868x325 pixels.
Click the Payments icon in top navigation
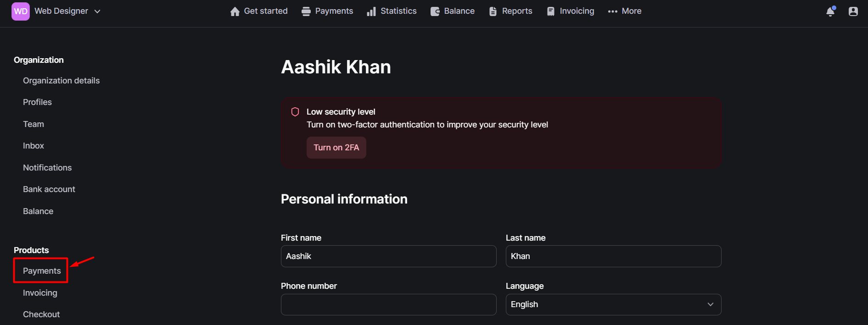[305, 11]
